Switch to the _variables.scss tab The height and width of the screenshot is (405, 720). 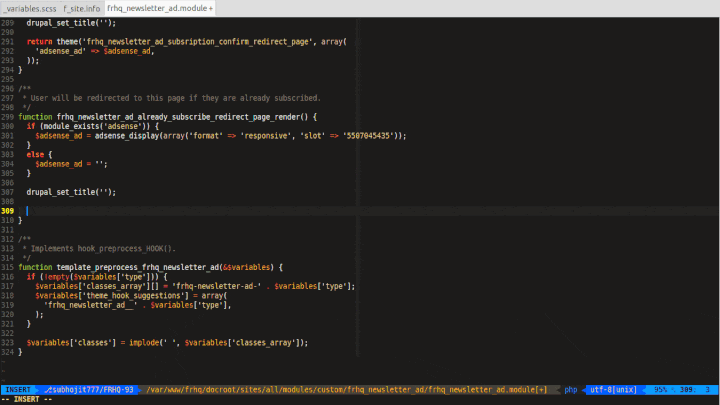coord(30,7)
